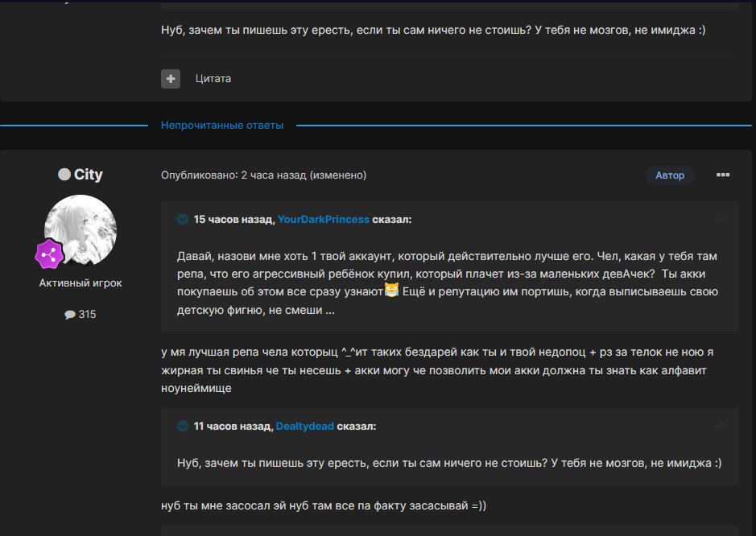Click the Непрочитанные ответы divider label

(x=222, y=126)
